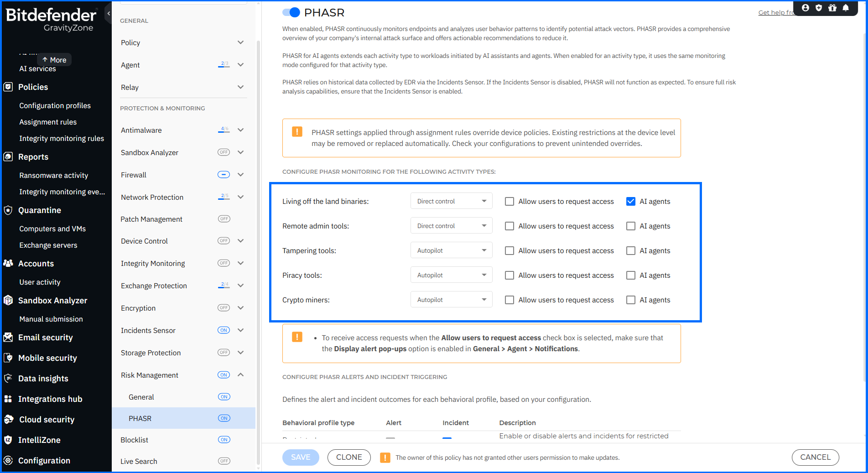Collapse the sidebar with the arrow icon
868x473 pixels.
(108, 14)
